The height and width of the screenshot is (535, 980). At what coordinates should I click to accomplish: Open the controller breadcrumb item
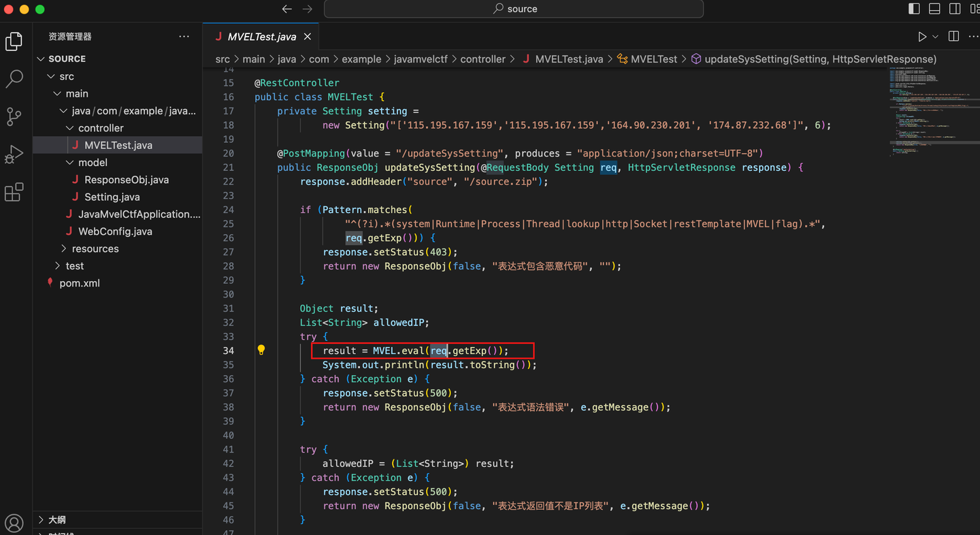point(483,59)
